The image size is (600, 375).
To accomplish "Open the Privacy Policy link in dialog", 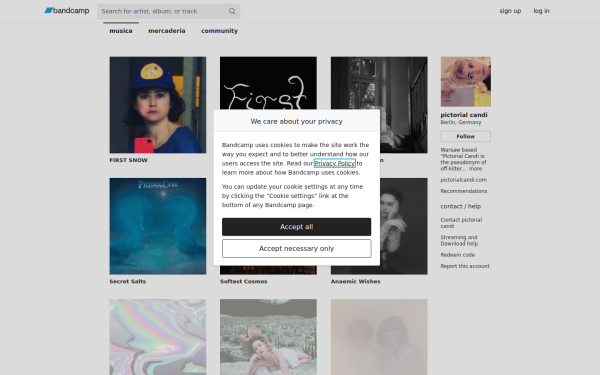I will coord(335,163).
